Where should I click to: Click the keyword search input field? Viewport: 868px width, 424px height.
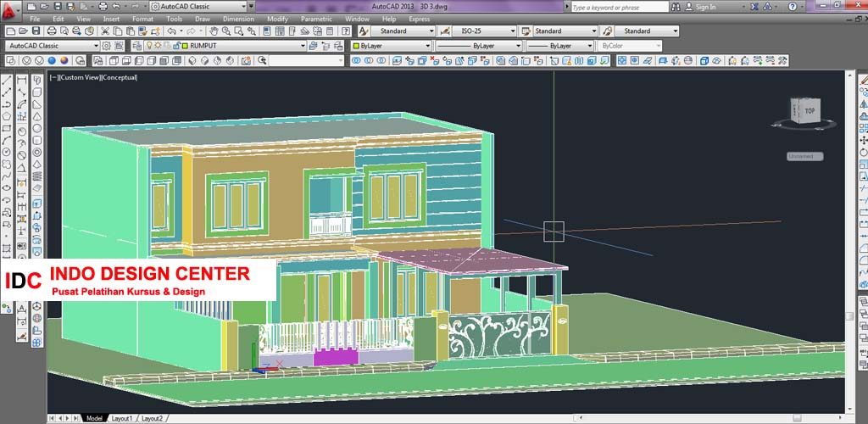[620, 7]
